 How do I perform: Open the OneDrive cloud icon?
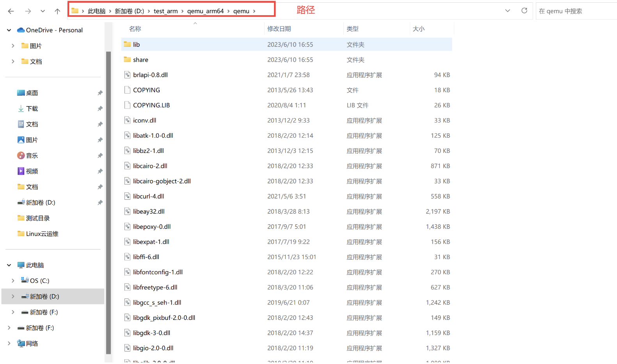click(x=21, y=30)
